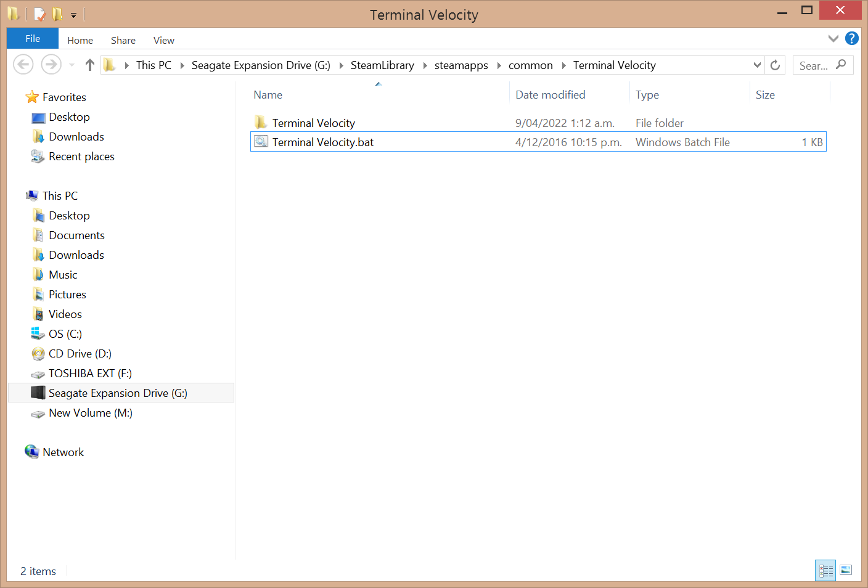Viewport: 868px width, 588px height.
Task: Select Documents under This PC
Action: (76, 235)
